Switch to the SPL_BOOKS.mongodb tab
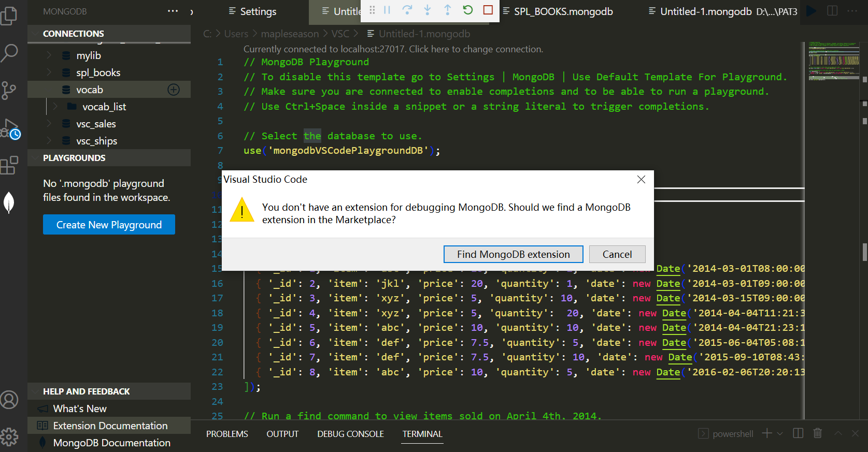Viewport: 868px width, 452px height. [x=563, y=11]
